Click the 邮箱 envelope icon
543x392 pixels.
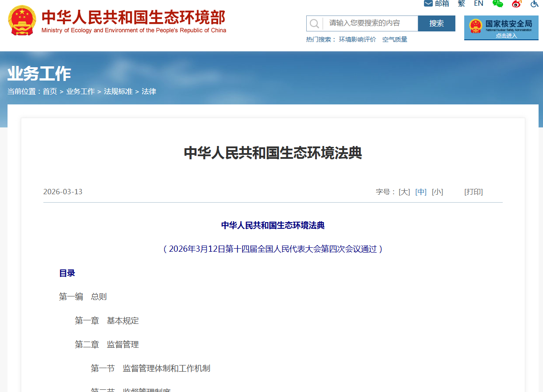[x=428, y=4]
